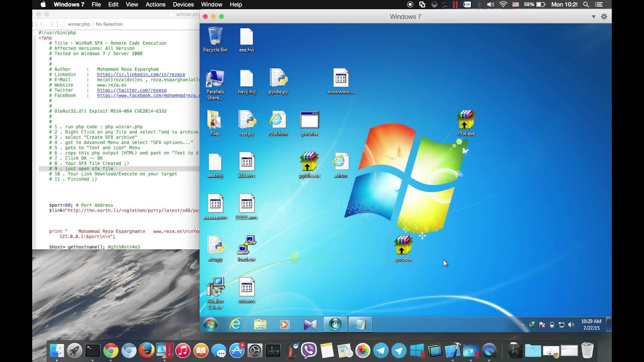Select the r3z4.htm web page icon

(278, 123)
